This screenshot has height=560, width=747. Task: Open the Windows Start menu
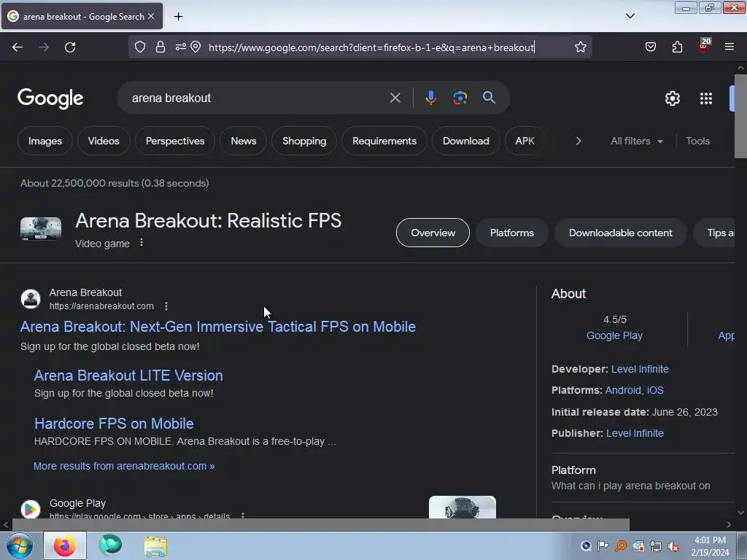(x=20, y=545)
